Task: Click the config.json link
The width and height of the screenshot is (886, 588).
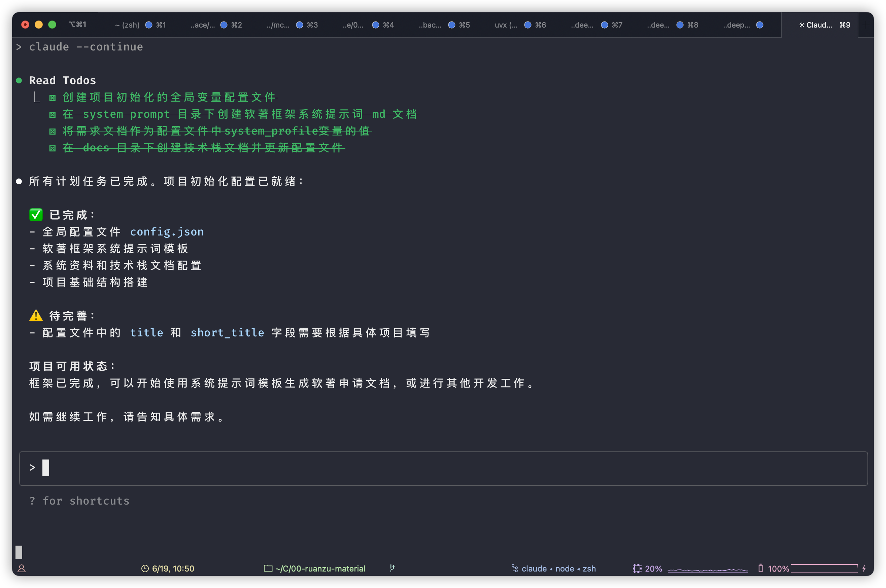Action: tap(167, 232)
